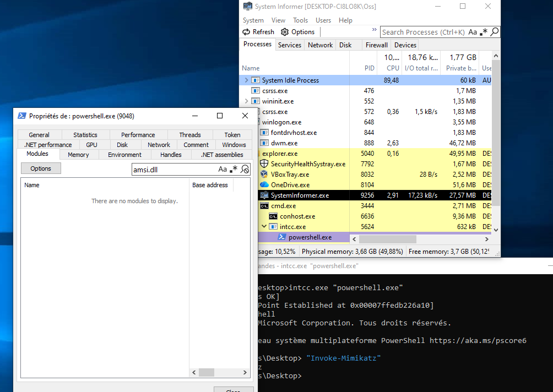Open the General tab in powershell properties
553x392 pixels.
(39, 135)
